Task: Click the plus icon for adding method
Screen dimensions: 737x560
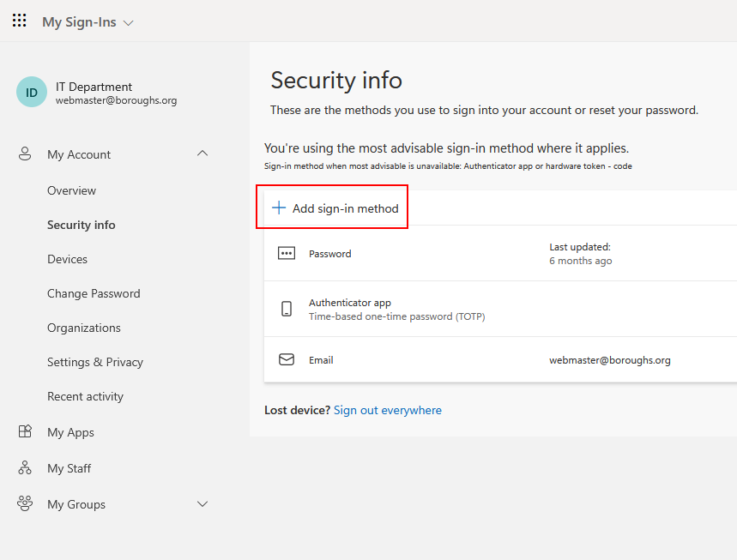Action: [279, 208]
